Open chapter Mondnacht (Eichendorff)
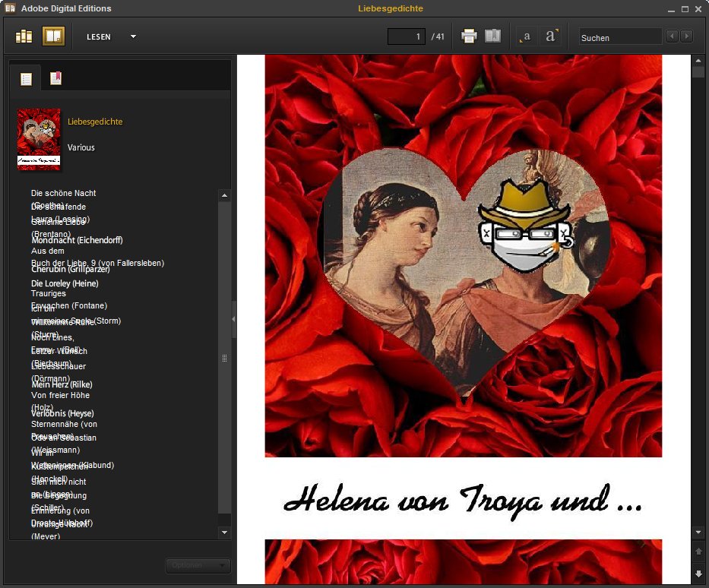This screenshot has height=588, width=709. (78, 240)
